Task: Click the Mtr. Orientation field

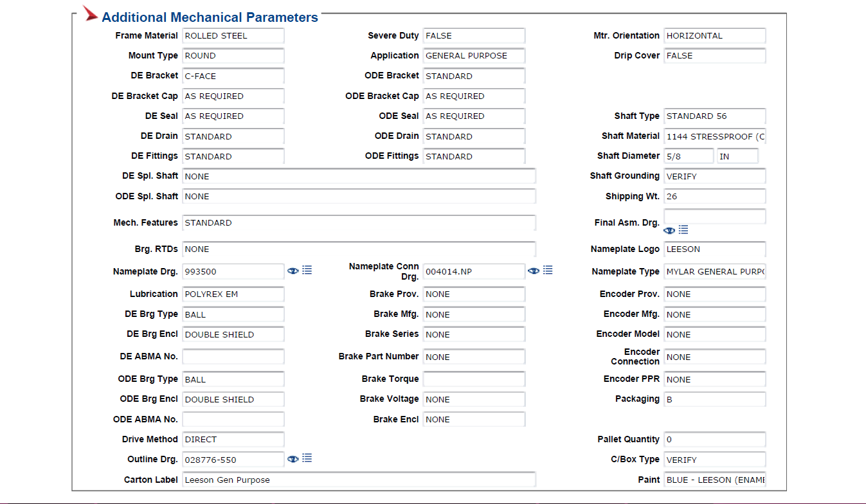Action: [715, 36]
